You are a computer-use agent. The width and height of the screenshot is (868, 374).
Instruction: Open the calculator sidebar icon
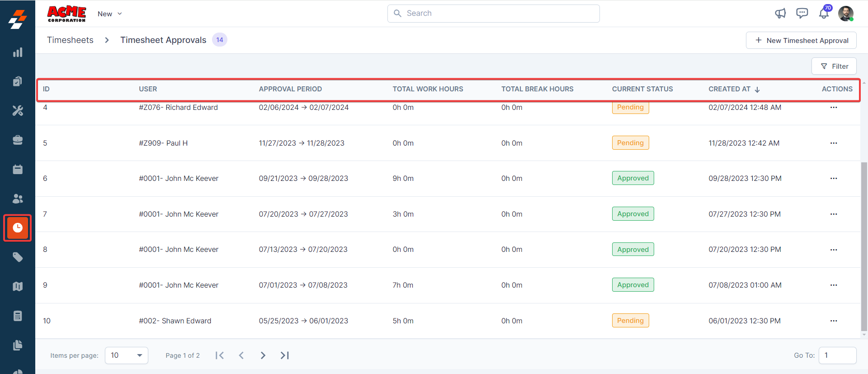pos(18,316)
